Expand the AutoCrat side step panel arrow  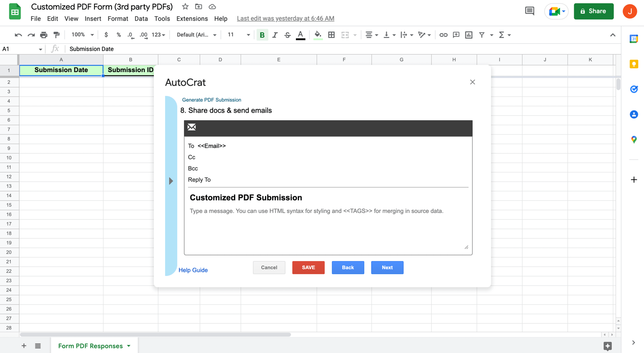pos(171,181)
